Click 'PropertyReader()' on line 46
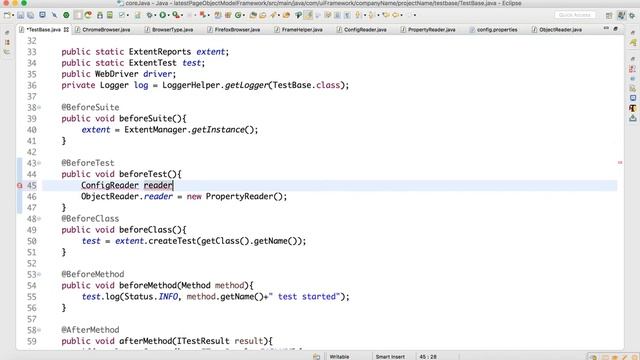The image size is (640, 360). click(244, 197)
